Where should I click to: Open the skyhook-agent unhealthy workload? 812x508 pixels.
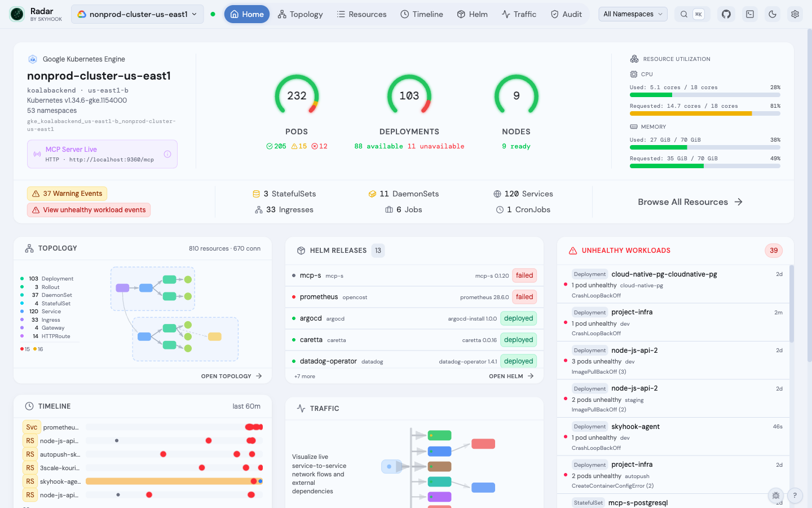673,436
